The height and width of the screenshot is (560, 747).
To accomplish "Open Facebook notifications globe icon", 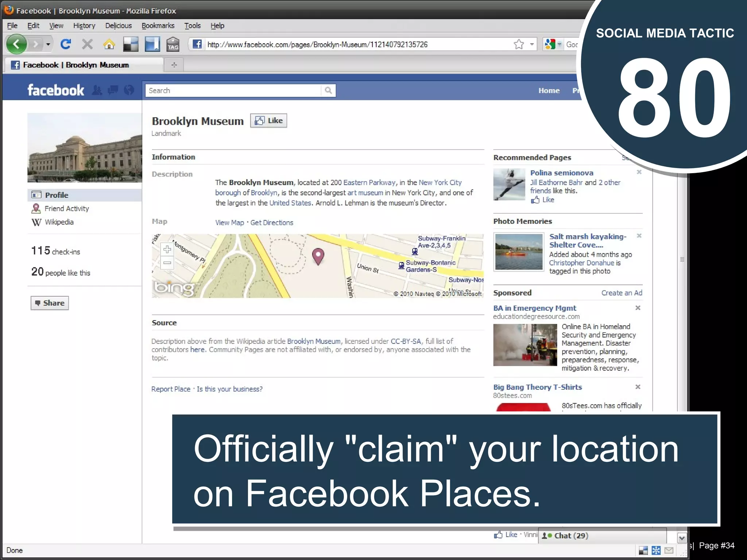I will click(x=129, y=90).
